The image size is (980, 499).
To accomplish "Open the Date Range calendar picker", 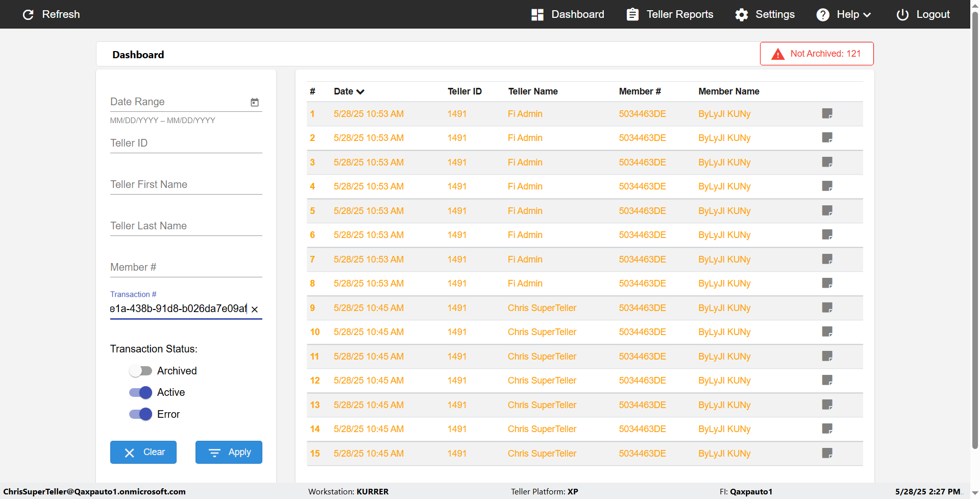I will (255, 102).
